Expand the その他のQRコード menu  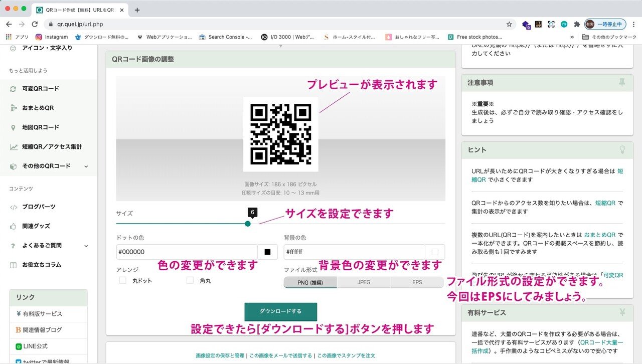pyautogui.click(x=46, y=166)
